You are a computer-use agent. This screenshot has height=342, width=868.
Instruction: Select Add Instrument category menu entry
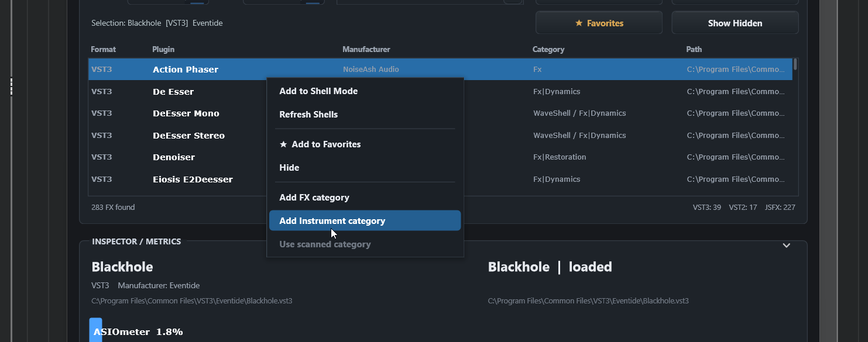pyautogui.click(x=365, y=221)
